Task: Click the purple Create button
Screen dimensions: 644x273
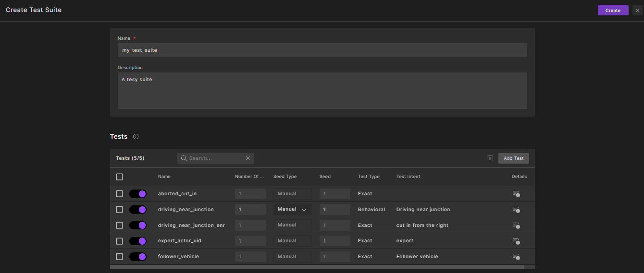Action: (x=613, y=10)
